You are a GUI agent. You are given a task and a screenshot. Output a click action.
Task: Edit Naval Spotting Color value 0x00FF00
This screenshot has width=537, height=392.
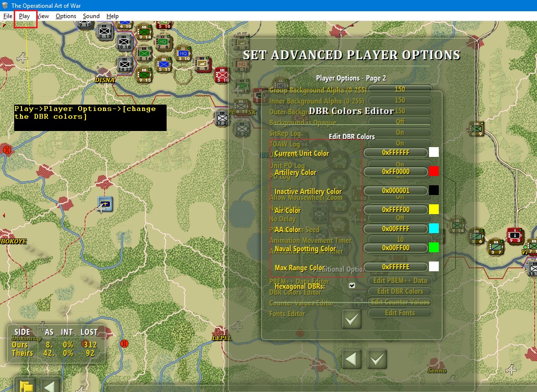point(396,248)
